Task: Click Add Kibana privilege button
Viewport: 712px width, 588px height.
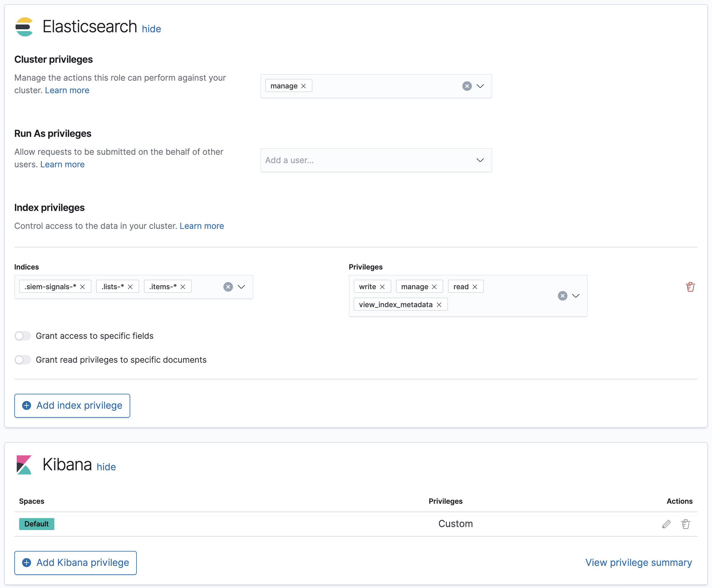Action: coord(76,563)
